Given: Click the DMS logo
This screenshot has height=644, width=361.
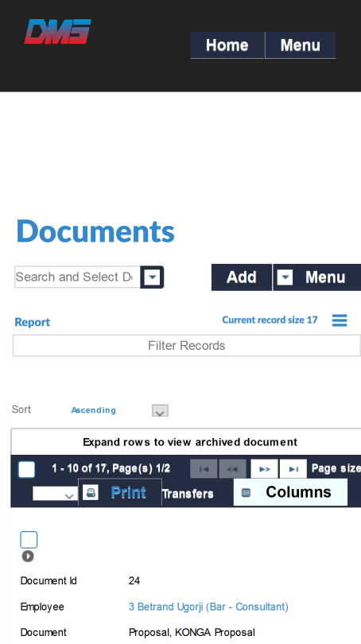Looking at the screenshot, I should pyautogui.click(x=57, y=32).
